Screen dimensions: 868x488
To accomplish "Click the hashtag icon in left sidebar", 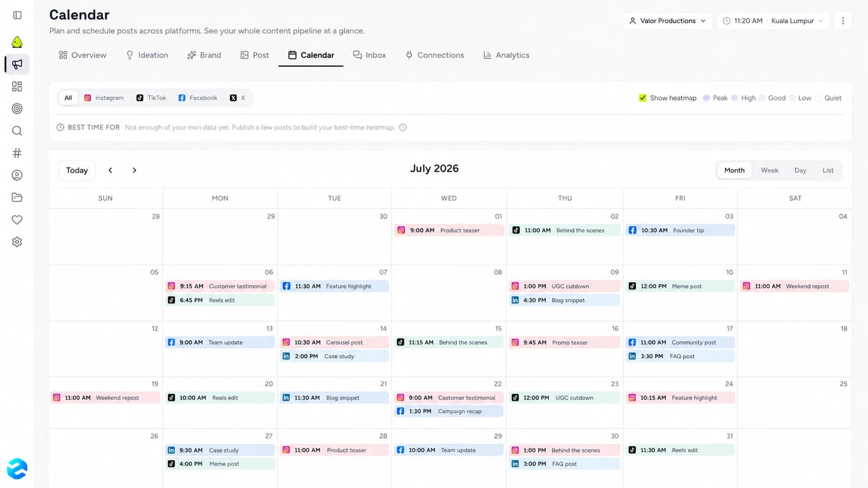I will click(x=17, y=153).
